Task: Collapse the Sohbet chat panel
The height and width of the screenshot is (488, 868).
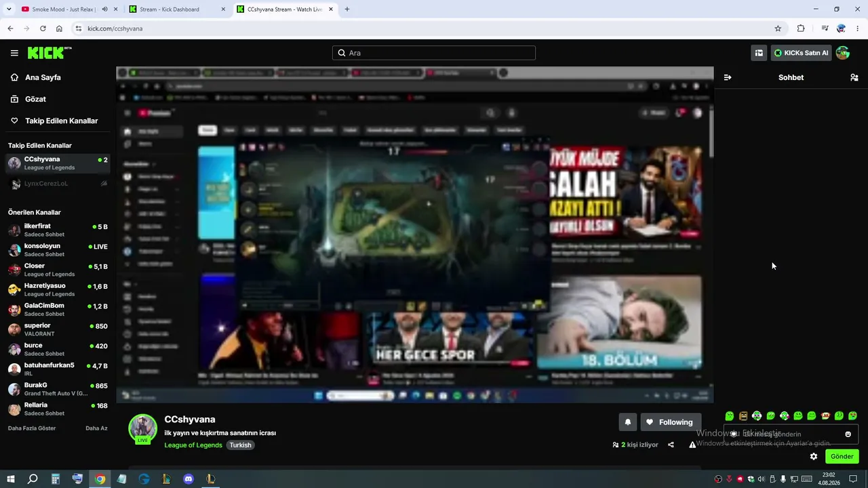Action: tap(728, 77)
